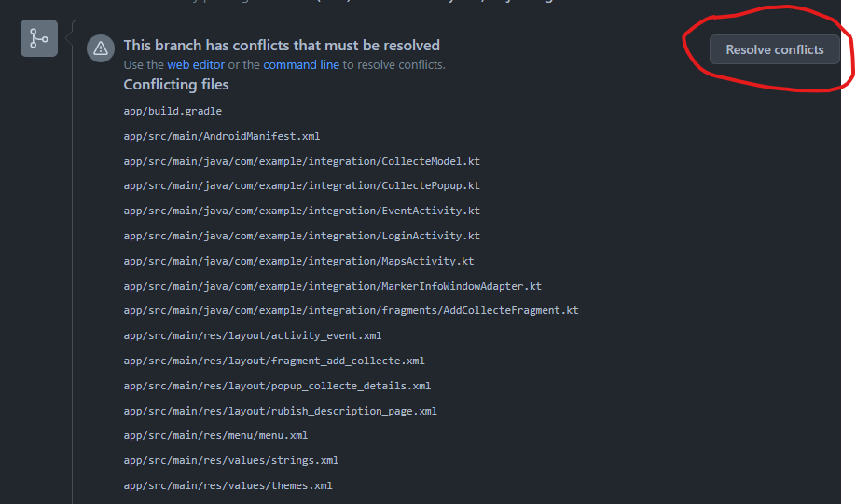Select CollectePopup.kt file path

(302, 185)
